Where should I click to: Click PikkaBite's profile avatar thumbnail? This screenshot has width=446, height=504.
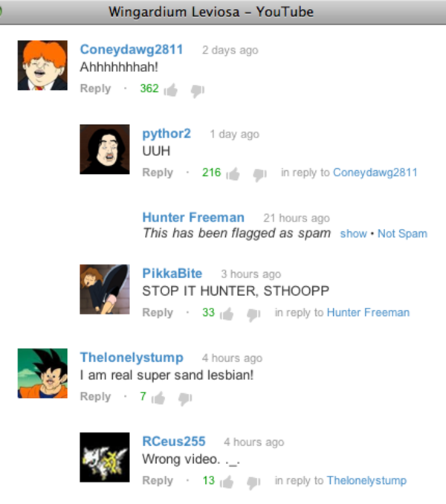[105, 289]
